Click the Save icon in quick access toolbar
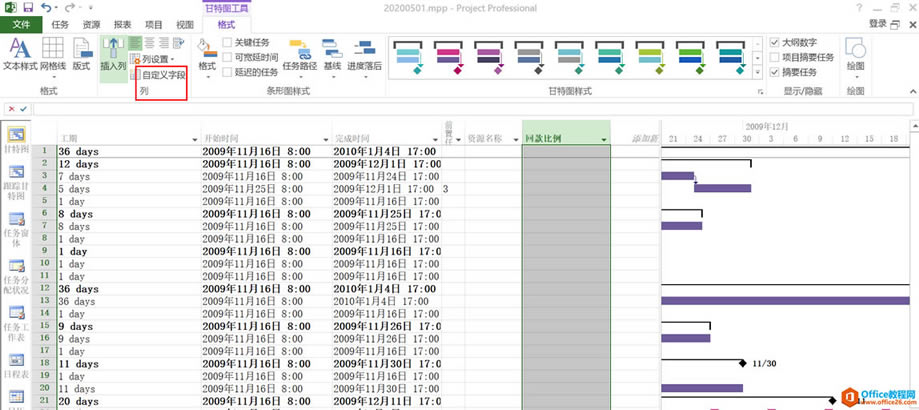Image resolution: width=919 pixels, height=410 pixels. pyautogui.click(x=28, y=8)
